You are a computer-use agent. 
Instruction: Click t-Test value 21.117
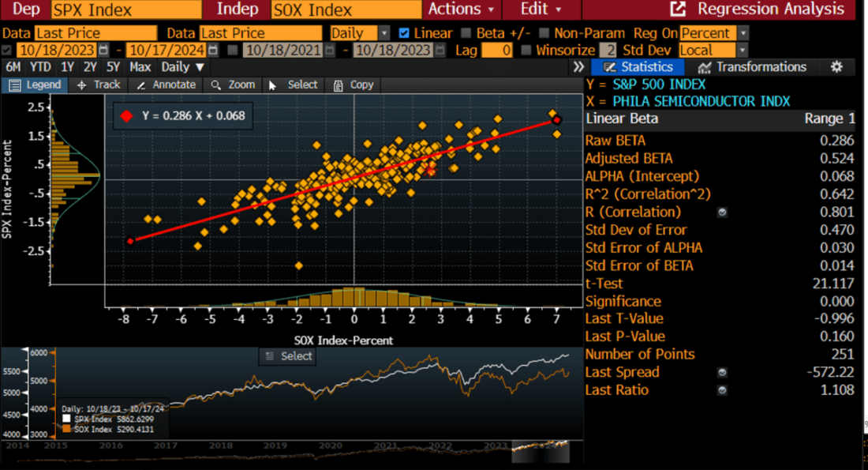click(833, 284)
